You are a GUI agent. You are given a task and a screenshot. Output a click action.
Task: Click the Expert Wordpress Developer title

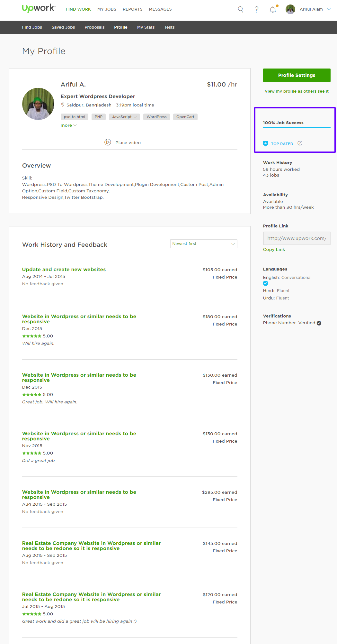click(98, 97)
